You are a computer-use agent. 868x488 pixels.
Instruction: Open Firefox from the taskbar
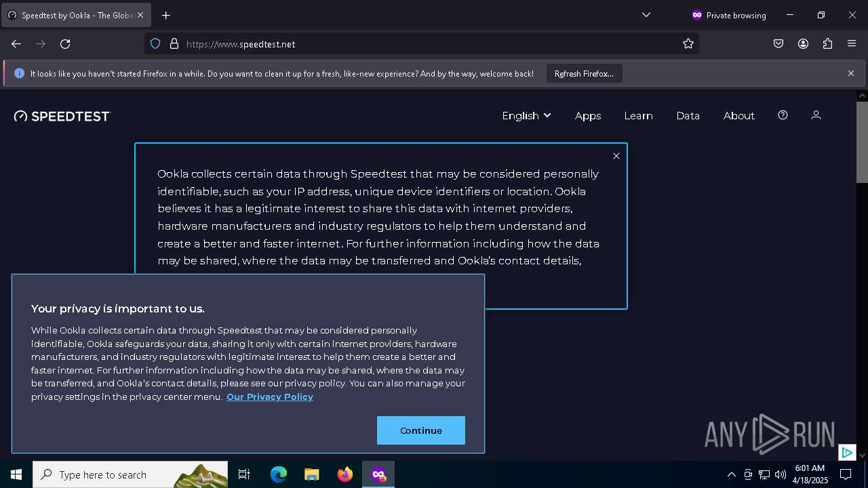click(345, 474)
